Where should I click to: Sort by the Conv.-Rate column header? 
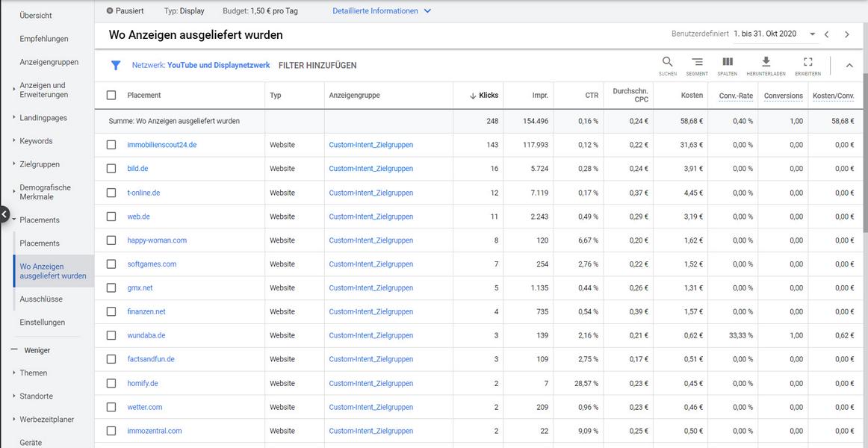[x=737, y=95]
